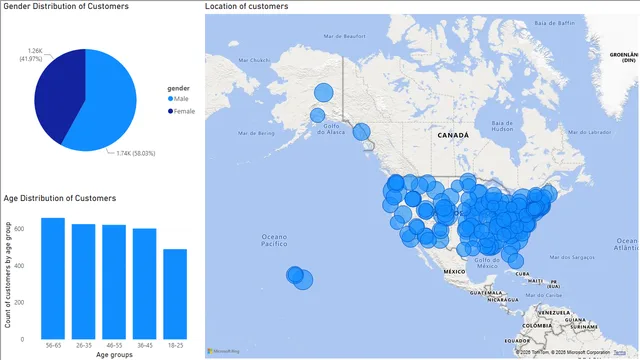Click the 600 y-axis value
640x360 pixels.
(x=19, y=229)
